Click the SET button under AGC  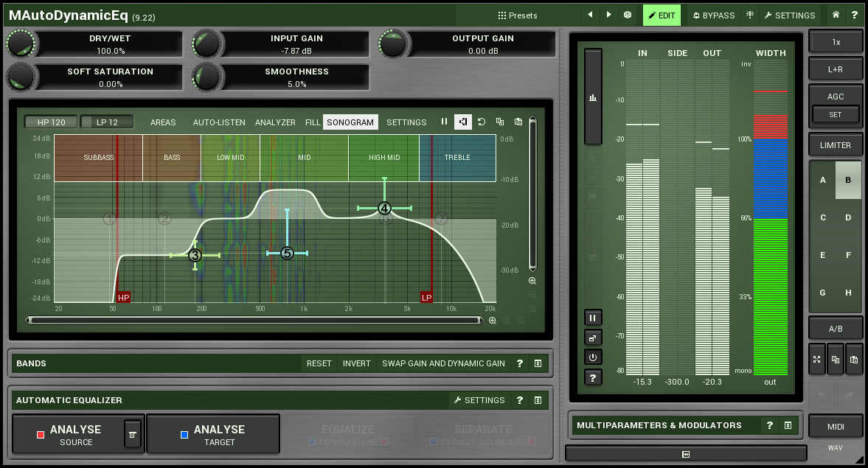836,114
